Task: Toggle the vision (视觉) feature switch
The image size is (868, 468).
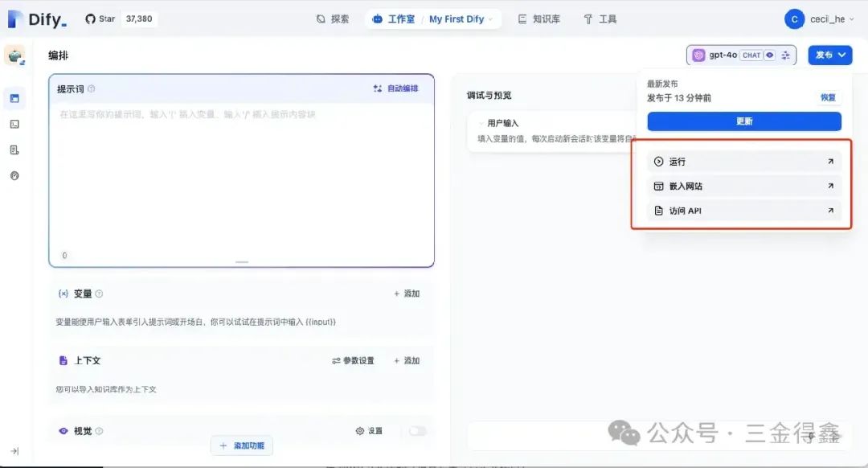Action: coord(418,431)
